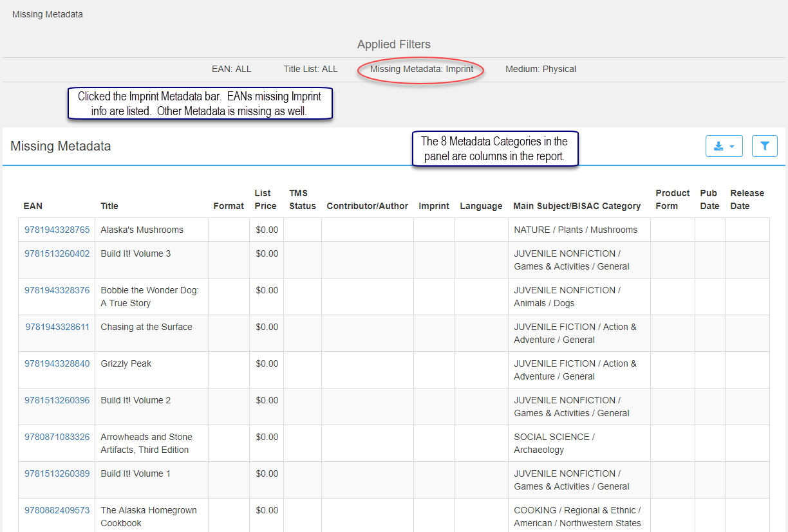Click the filter funnel icon
The height and width of the screenshot is (532, 788).
pos(765,146)
